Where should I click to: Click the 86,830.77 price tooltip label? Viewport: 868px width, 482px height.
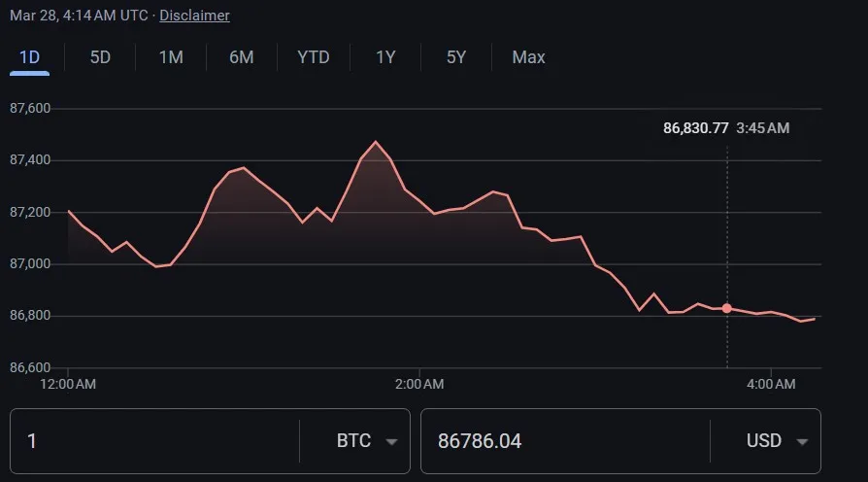pyautogui.click(x=695, y=128)
